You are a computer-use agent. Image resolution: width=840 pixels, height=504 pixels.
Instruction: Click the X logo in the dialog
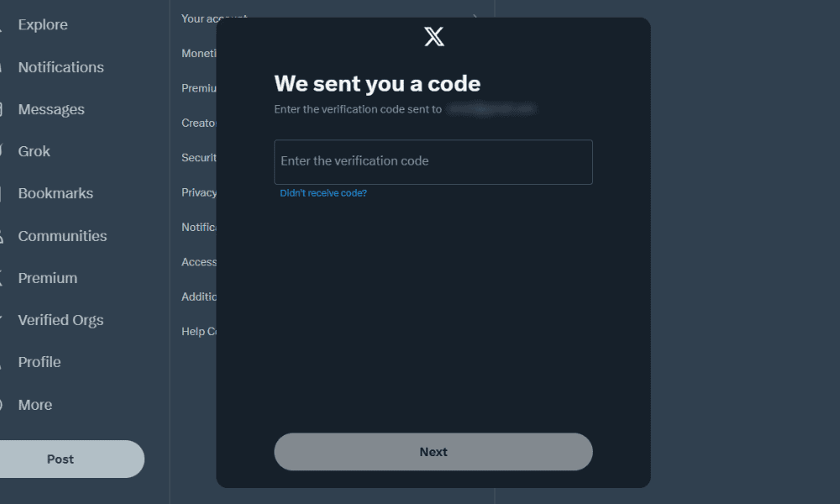coord(433,37)
